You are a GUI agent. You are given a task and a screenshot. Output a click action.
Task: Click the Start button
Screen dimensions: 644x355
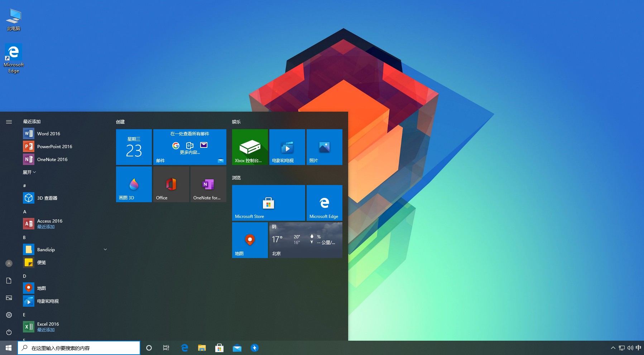point(9,348)
